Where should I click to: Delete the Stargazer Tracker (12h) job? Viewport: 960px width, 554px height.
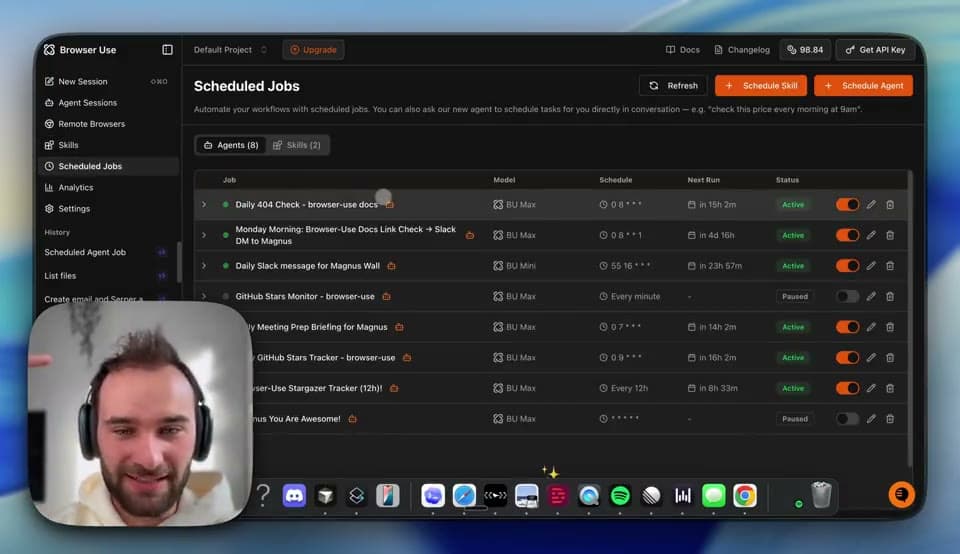(x=890, y=388)
